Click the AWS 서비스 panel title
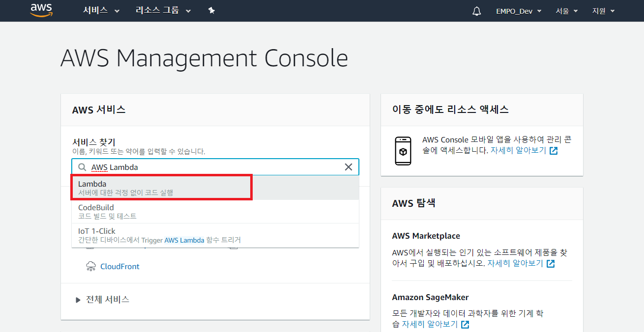Image resolution: width=644 pixels, height=332 pixels. point(99,110)
